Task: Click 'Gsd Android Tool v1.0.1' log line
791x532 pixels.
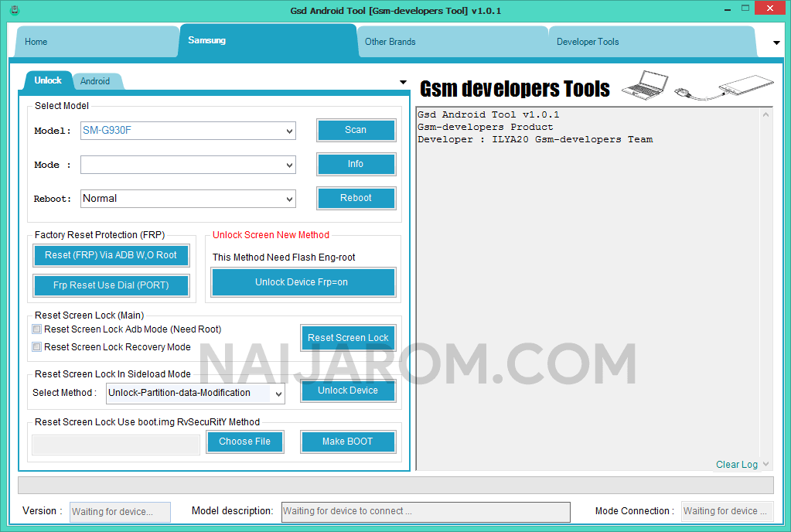Action: pos(489,115)
